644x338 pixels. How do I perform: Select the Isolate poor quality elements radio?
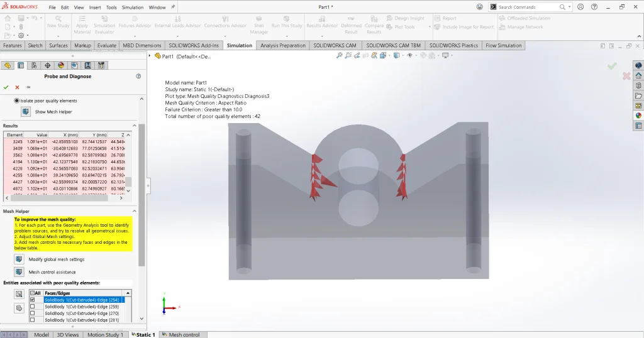[x=16, y=101]
